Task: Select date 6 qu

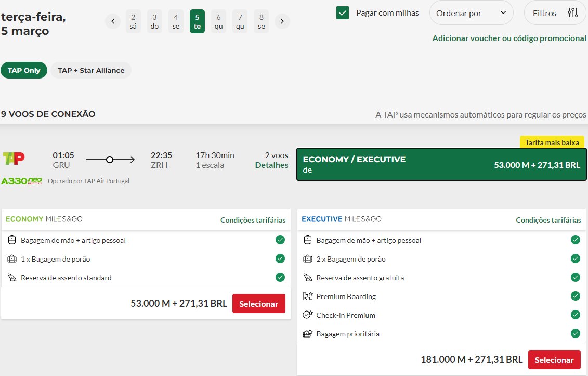Action: coord(219,21)
